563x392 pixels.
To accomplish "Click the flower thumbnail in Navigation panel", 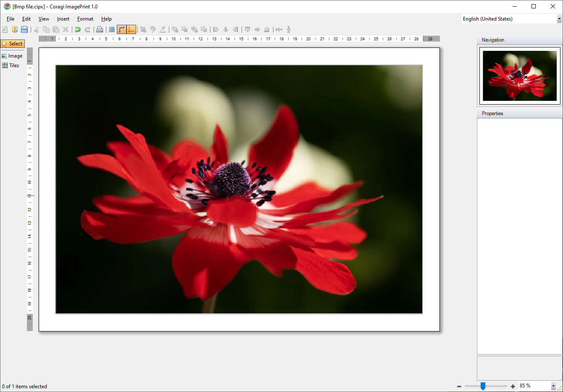I will pyautogui.click(x=519, y=76).
